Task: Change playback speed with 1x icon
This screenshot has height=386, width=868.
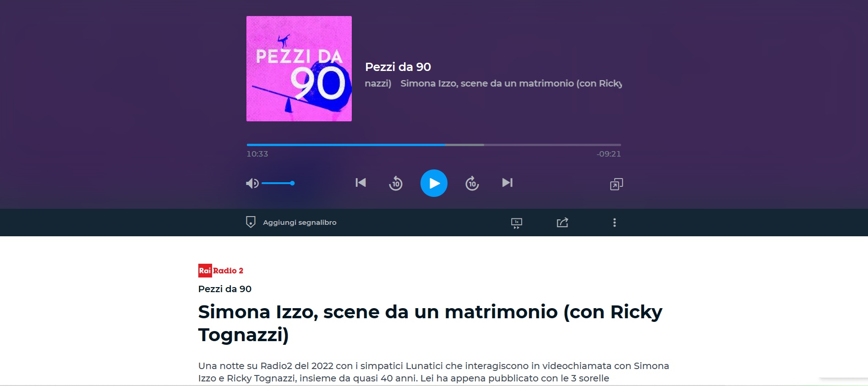Action: (x=517, y=223)
